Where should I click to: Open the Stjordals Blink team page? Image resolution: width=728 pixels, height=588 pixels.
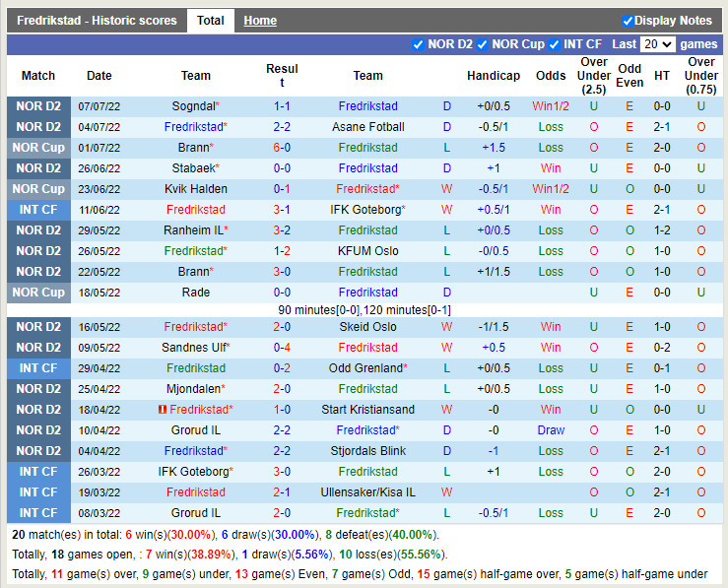(x=367, y=451)
